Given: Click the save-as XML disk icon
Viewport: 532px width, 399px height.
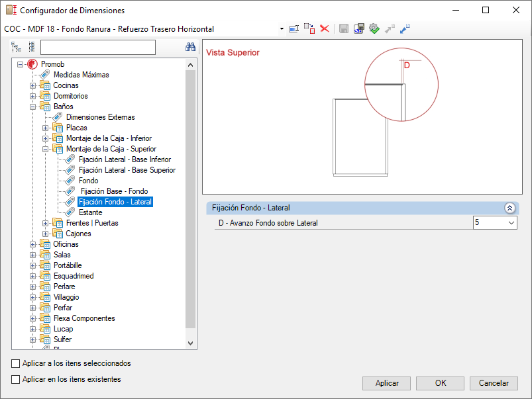Looking at the screenshot, I should pos(358,29).
